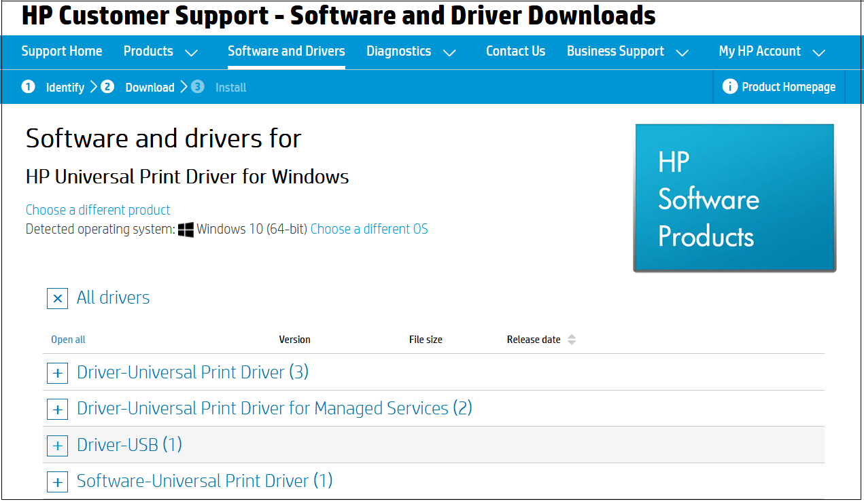864x504 pixels.
Task: Sort by Release date arrows
Action: click(x=572, y=340)
